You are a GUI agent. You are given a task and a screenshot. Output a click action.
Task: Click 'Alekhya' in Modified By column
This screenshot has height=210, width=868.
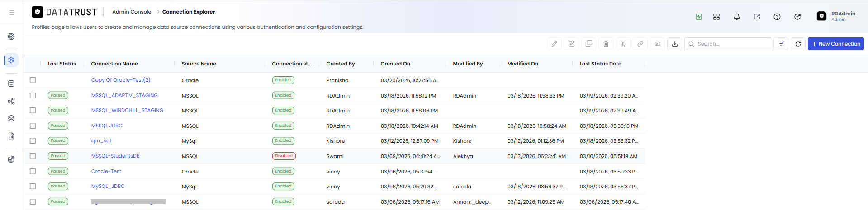point(463,156)
